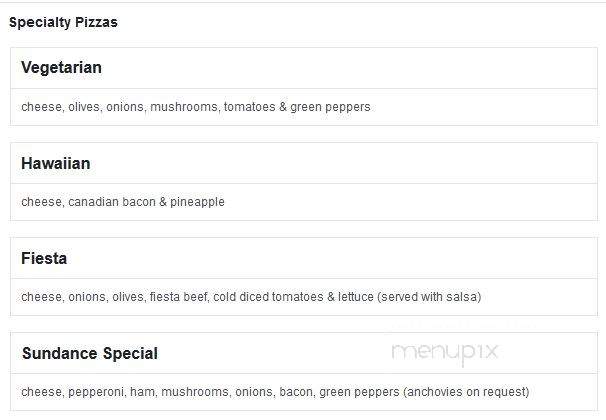606x420 pixels.
Task: Click the Vegetarian ingredients description text
Action: coord(196,107)
